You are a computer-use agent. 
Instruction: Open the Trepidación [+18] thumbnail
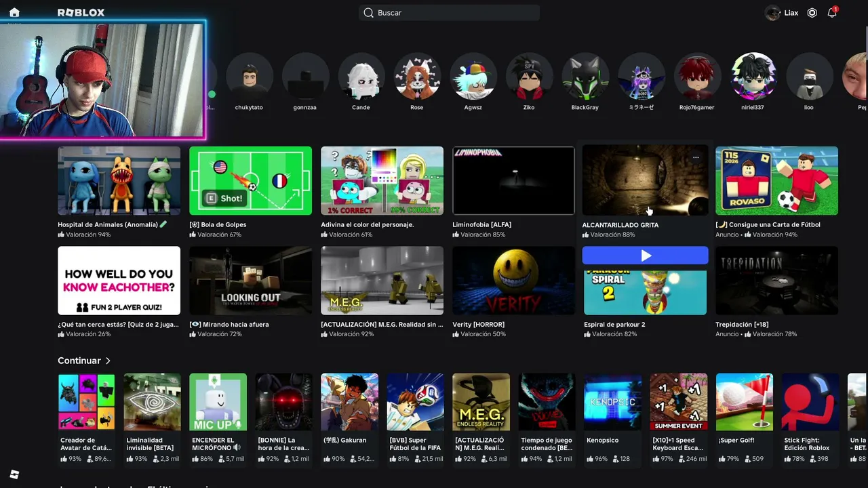(x=776, y=281)
